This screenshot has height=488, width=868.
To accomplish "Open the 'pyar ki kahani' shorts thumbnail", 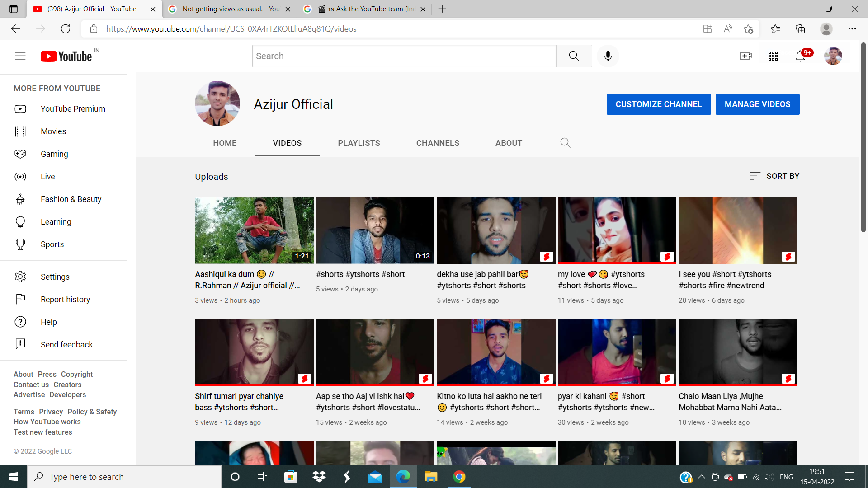I will (617, 352).
